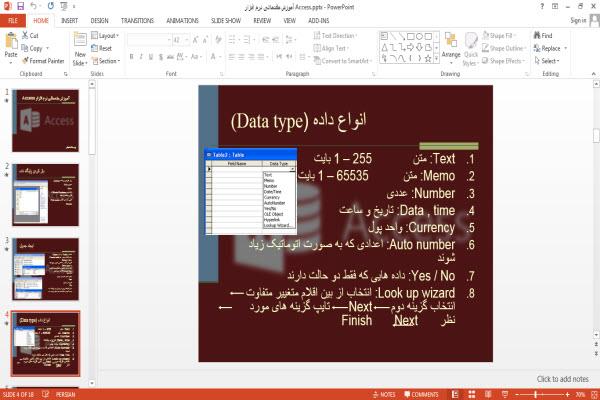Viewport: 600px width, 400px height.
Task: Increase font size with the large A button
Action: pyautogui.click(x=196, y=40)
